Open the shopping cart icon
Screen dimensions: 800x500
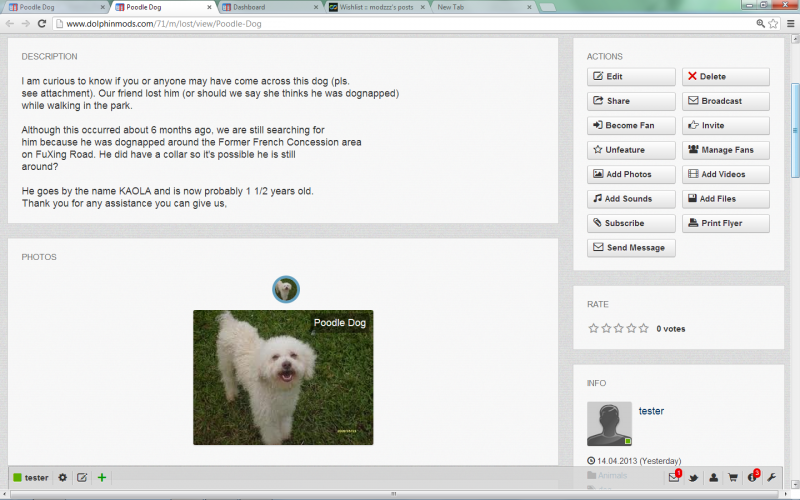733,478
